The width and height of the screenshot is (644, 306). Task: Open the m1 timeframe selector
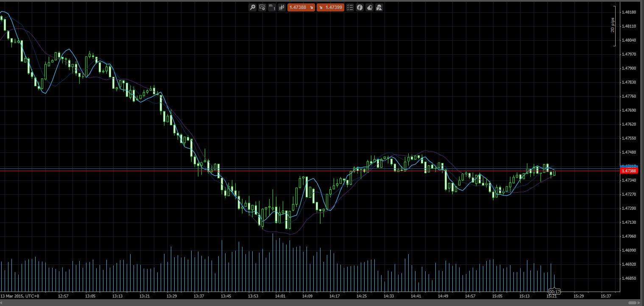coord(272,7)
